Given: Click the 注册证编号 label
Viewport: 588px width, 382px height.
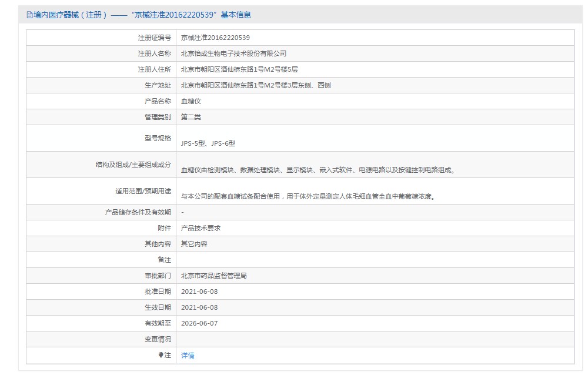Looking at the screenshot, I should click(155, 38).
